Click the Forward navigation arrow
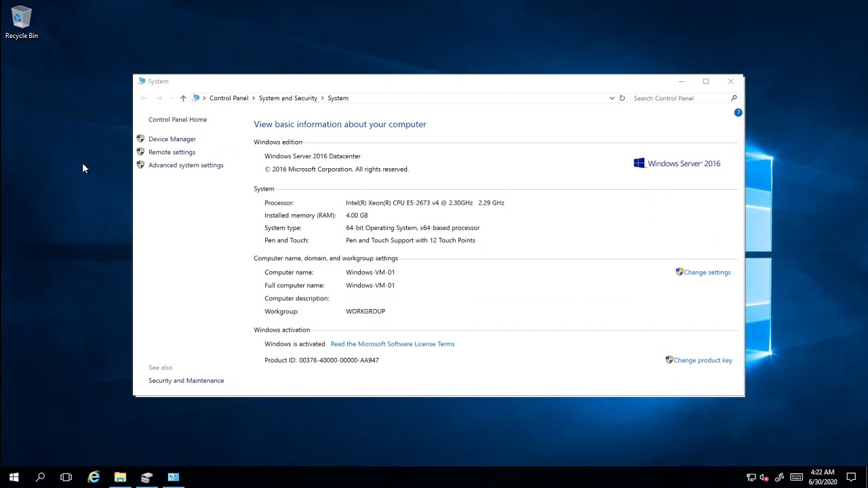868x488 pixels. (159, 98)
